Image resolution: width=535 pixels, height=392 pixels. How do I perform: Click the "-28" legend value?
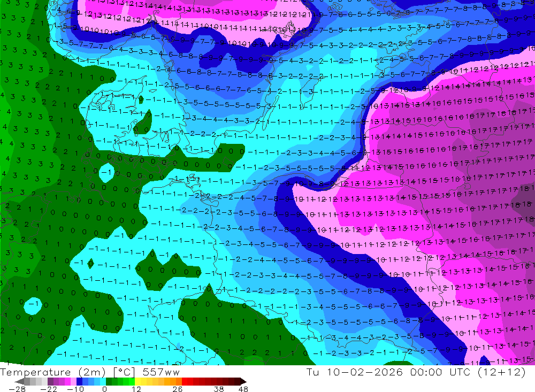[17, 389]
